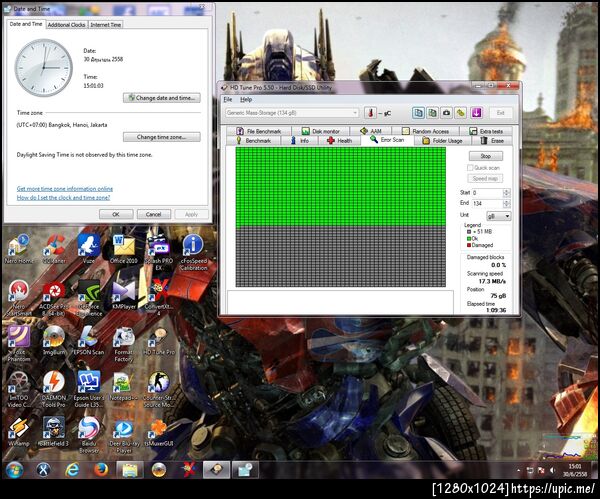Launch Battlefield 3 desktop icon

click(54, 432)
